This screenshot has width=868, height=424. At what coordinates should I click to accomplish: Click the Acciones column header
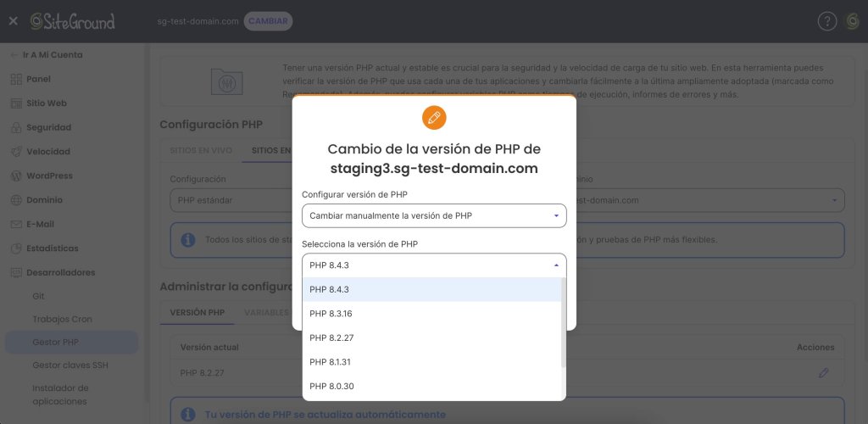pos(815,348)
